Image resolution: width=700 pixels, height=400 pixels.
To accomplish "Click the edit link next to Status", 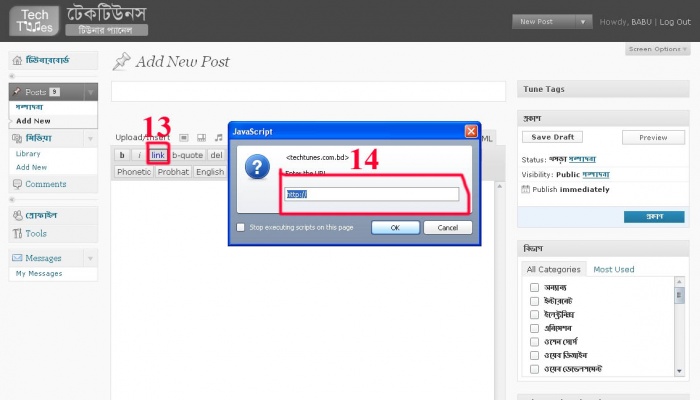I will (x=582, y=159).
